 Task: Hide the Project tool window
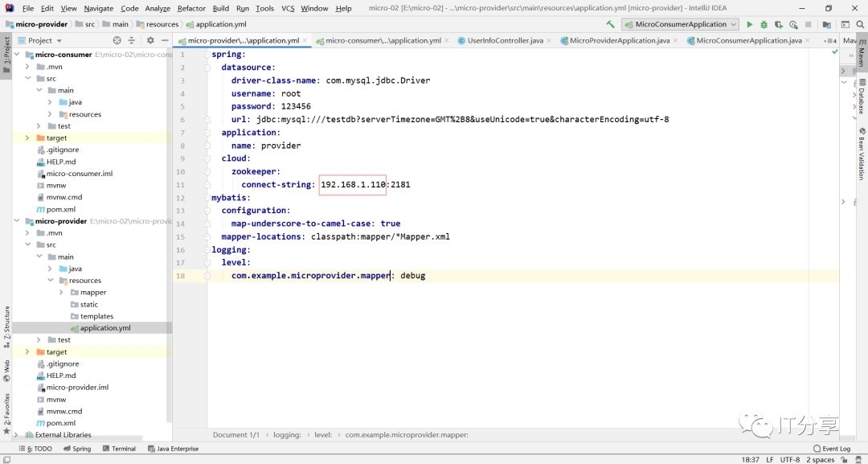coord(165,40)
